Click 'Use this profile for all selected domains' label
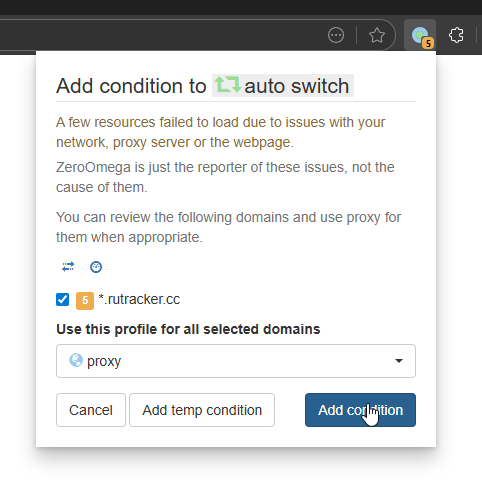Screen dimensions: 482x493 (x=188, y=329)
